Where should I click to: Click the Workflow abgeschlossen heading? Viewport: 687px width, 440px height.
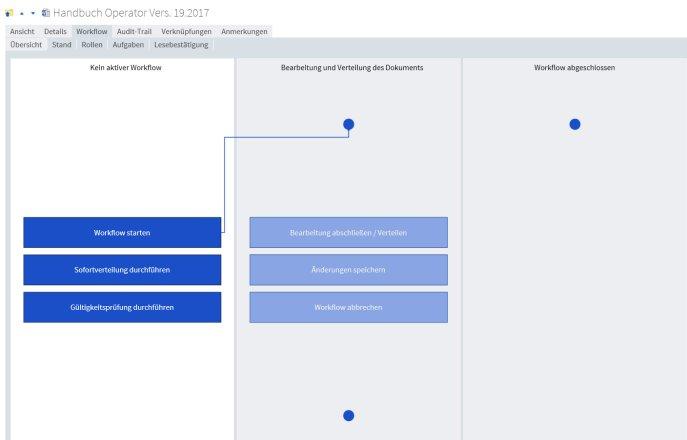574,67
